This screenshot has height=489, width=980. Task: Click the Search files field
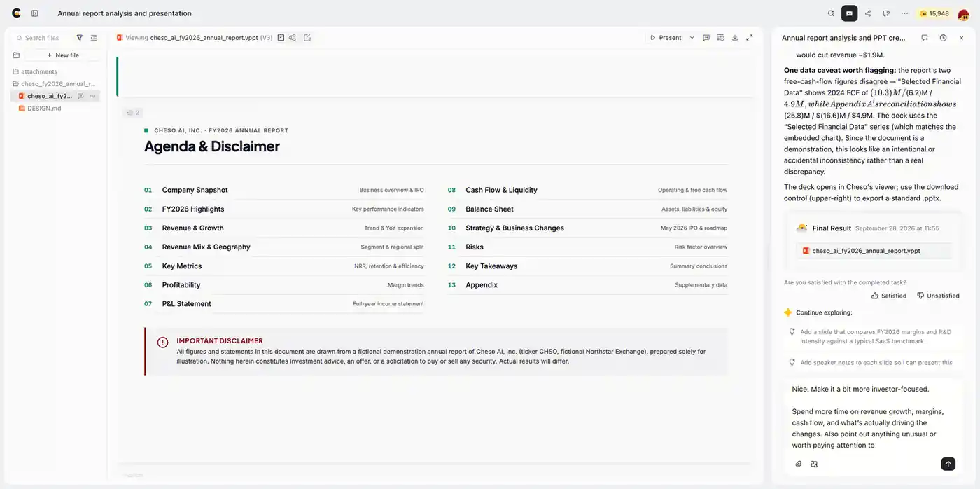point(42,38)
